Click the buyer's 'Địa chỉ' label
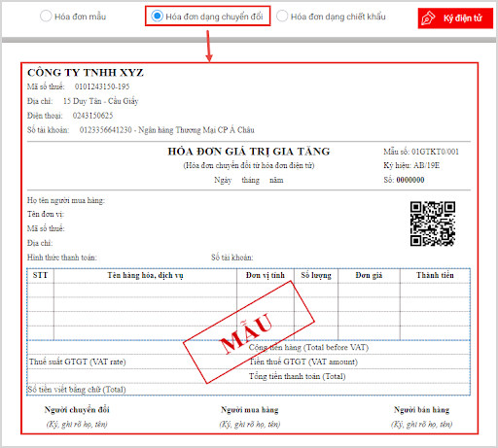This screenshot has width=498, height=448. point(40,243)
